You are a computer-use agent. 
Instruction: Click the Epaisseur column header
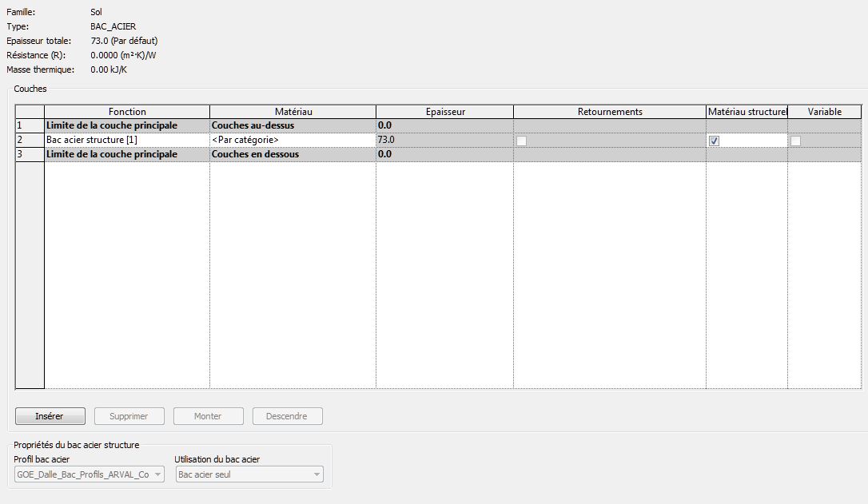[x=444, y=112]
